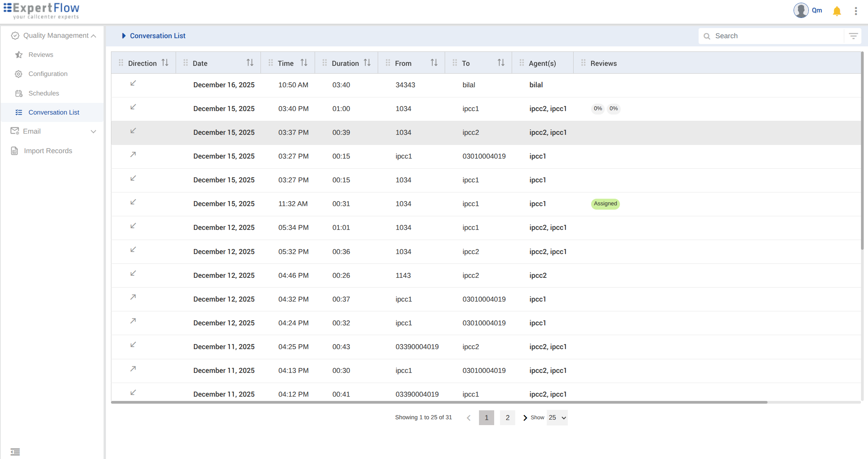Sort by Duration column arrows
The image size is (868, 459).
(367, 63)
